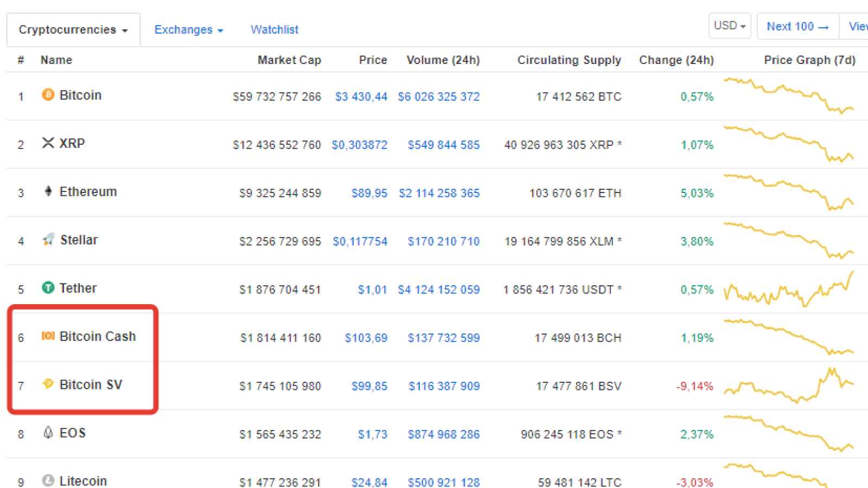
Task: Open Bitcoin 7d price graph
Action: point(789,95)
